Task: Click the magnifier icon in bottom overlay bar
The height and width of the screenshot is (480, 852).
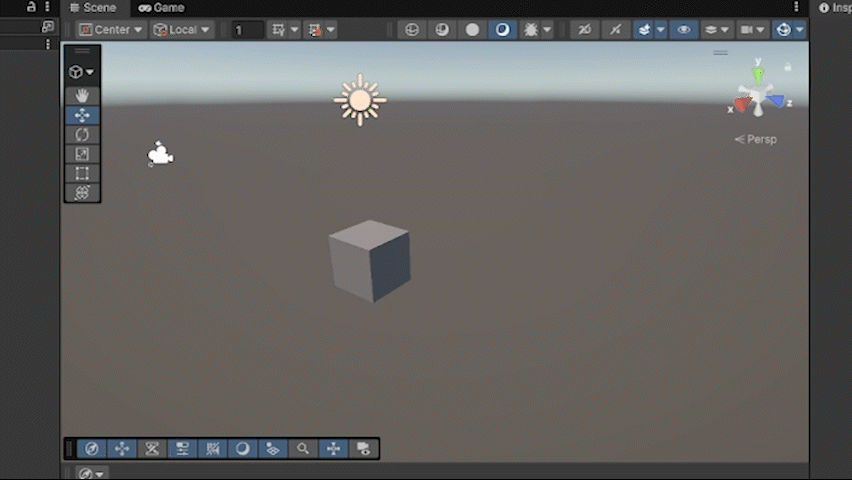Action: [x=303, y=449]
